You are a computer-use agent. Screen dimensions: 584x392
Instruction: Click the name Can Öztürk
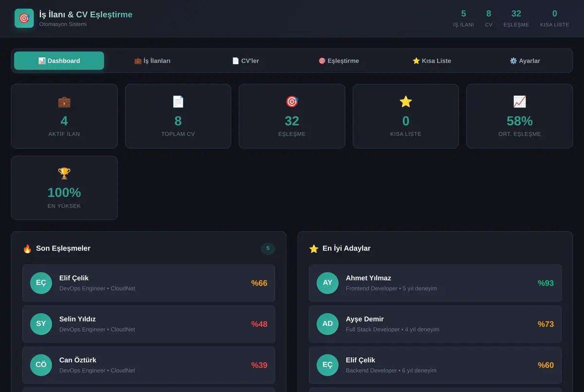pos(78,360)
